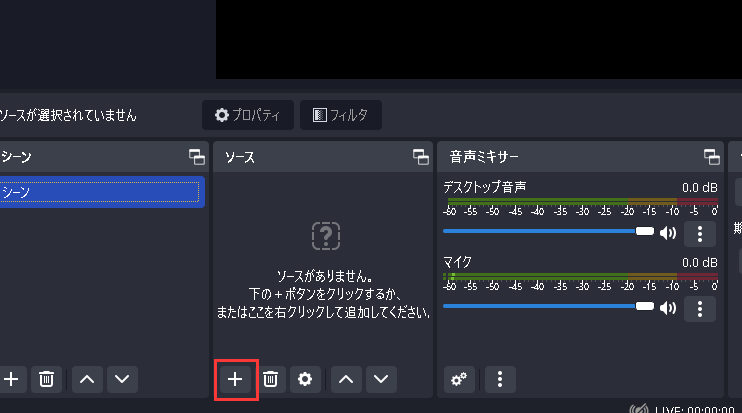Mute the マイク speaker icon
This screenshot has width=742, height=413.
(668, 308)
